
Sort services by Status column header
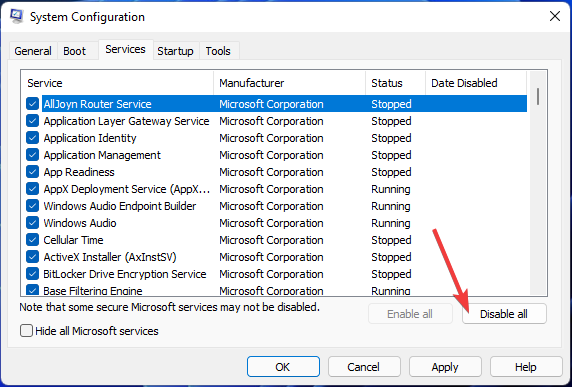click(395, 83)
